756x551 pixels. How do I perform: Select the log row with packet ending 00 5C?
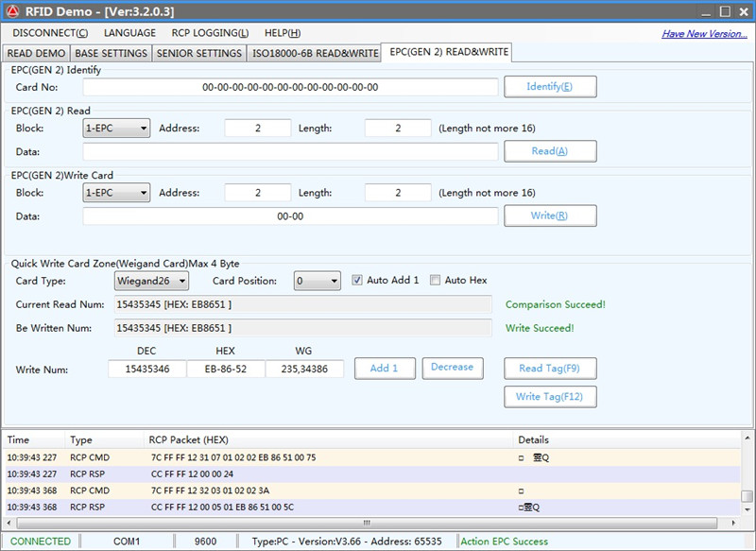point(372,508)
